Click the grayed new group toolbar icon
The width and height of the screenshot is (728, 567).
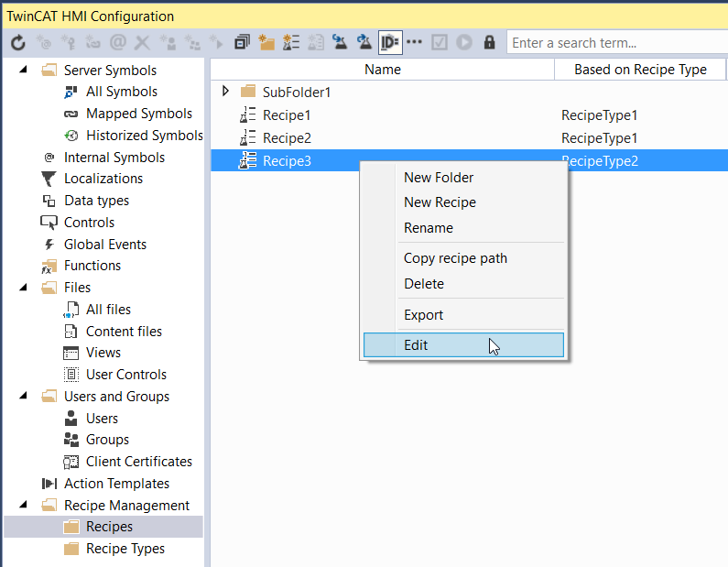(192, 43)
